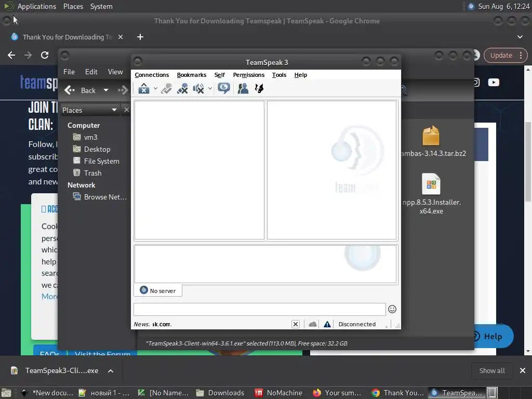Expand the downloaded TeamSpeak3-Cli exe options chevron
Screen dimensions: 532x399
(111, 371)
